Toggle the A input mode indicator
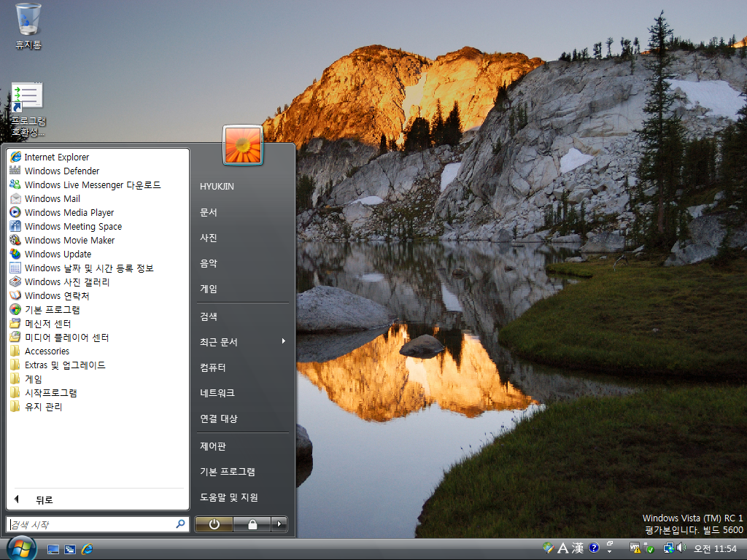The image size is (747, 560). pos(562,548)
